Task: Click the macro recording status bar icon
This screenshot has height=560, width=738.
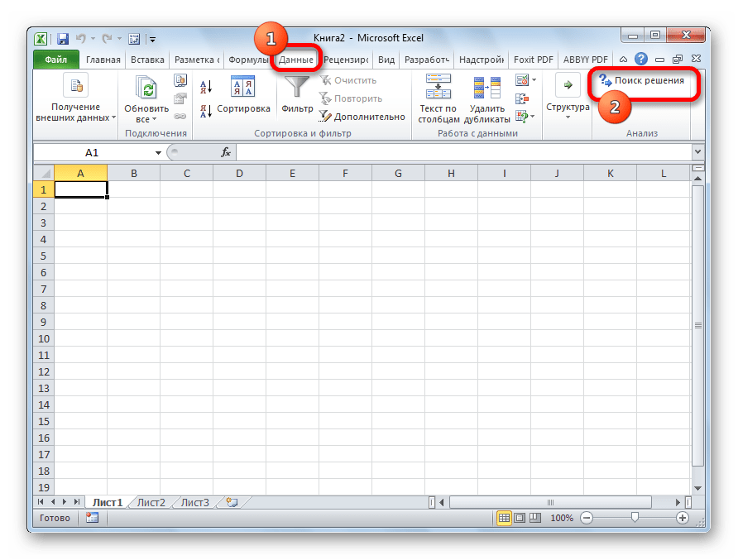Action: 93,518
